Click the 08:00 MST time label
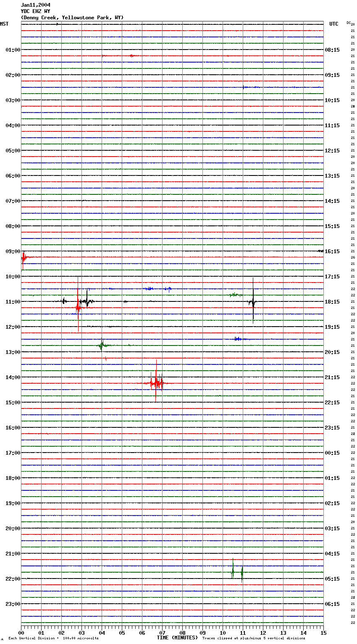The width and height of the screenshot is (357, 644). pyautogui.click(x=13, y=226)
